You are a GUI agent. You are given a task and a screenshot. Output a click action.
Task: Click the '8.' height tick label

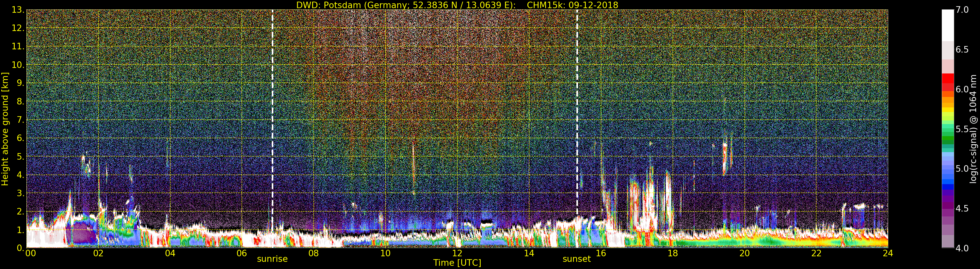20,101
